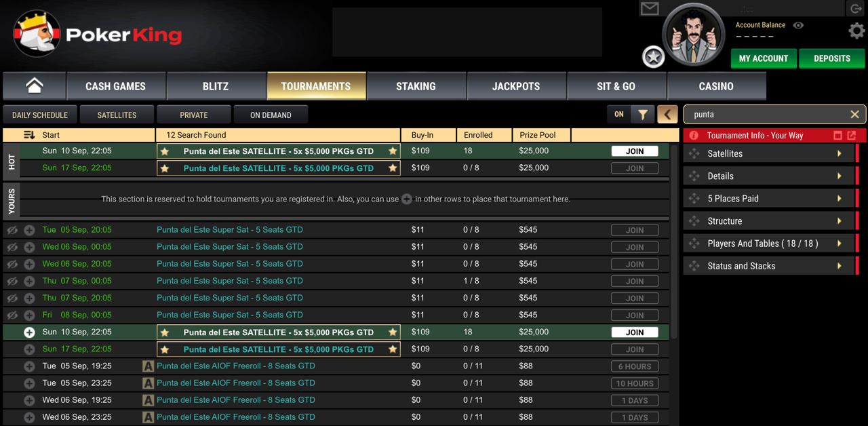Click the star badge beside avatar
The width and height of the screenshot is (868, 426).
pos(654,58)
